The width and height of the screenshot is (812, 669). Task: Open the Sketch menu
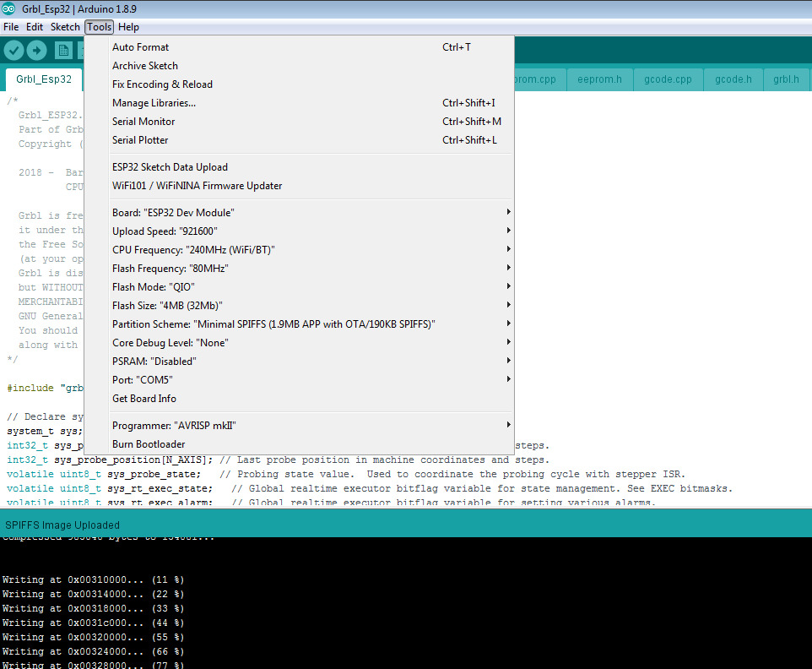65,27
